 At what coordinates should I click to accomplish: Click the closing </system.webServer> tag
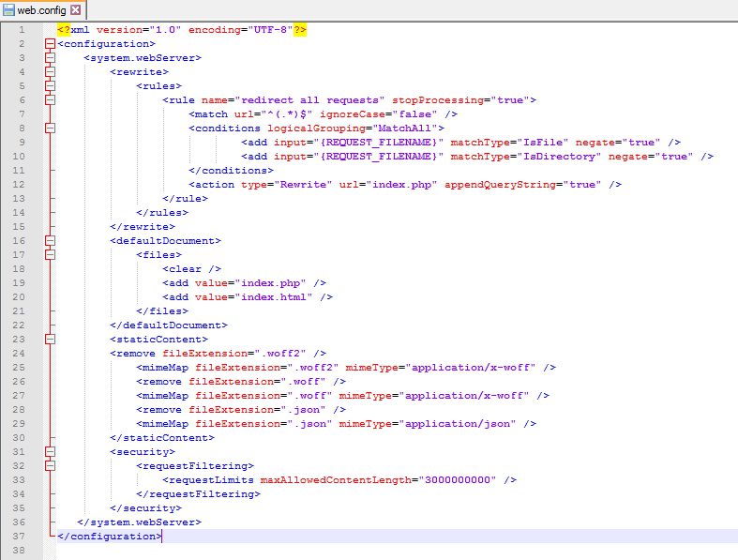[140, 522]
